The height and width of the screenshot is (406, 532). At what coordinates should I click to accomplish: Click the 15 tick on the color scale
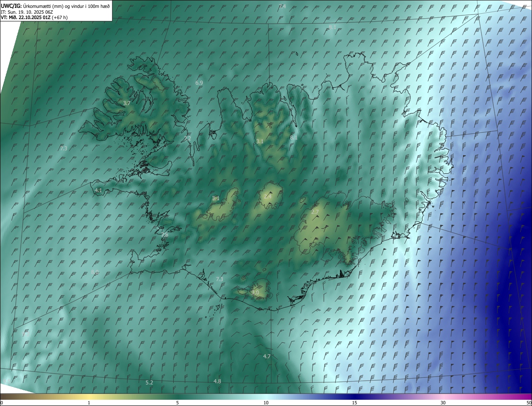[355, 403]
